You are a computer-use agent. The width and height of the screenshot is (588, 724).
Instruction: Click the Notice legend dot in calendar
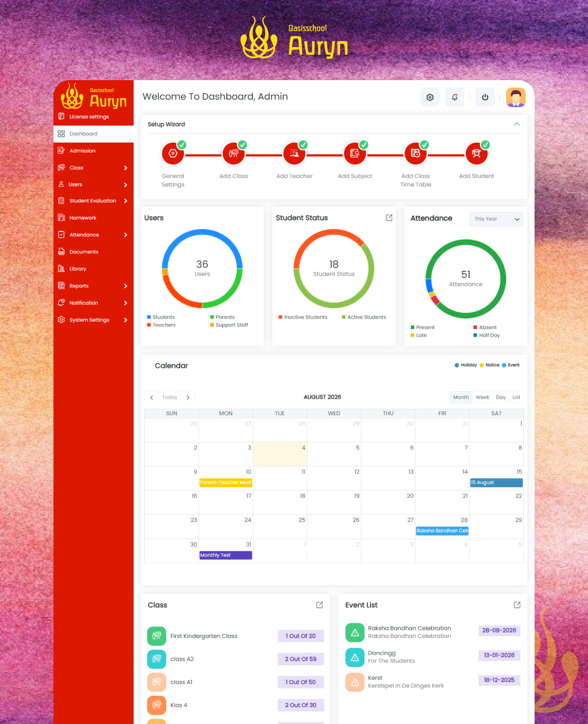(482, 365)
